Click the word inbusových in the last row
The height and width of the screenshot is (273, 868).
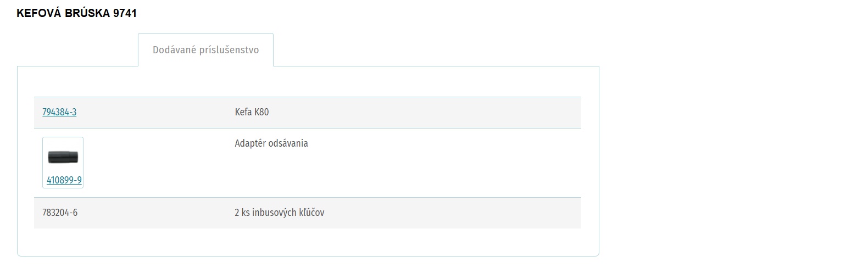pyautogui.click(x=273, y=213)
